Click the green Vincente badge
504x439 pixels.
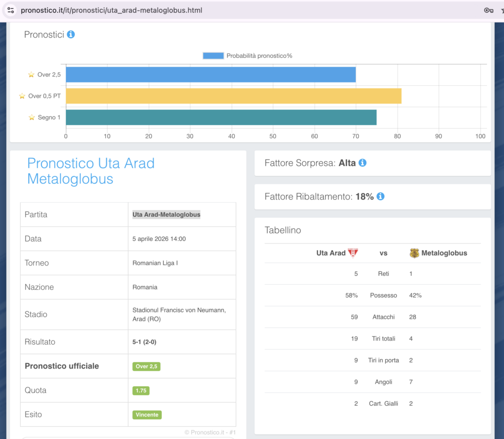(x=147, y=414)
